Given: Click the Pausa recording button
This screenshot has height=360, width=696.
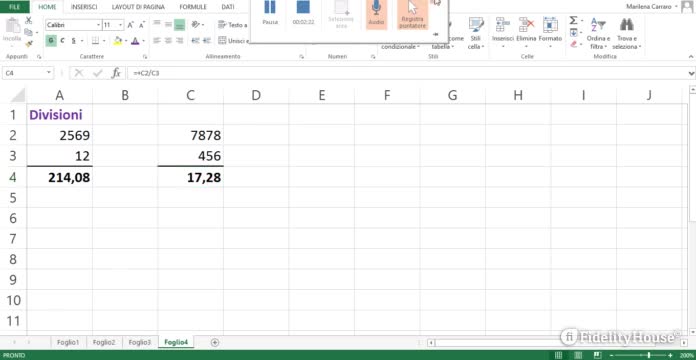Looking at the screenshot, I should pyautogui.click(x=270, y=13).
